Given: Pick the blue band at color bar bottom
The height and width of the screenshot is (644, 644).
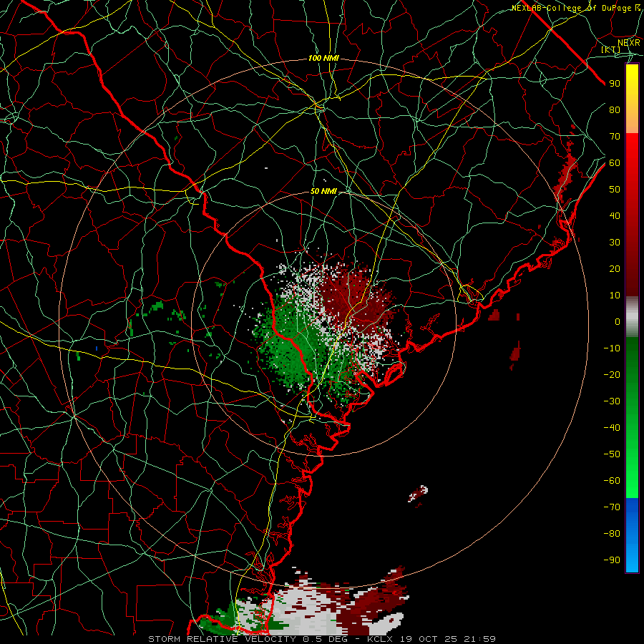Looking at the screenshot, I should pyautogui.click(x=632, y=535).
